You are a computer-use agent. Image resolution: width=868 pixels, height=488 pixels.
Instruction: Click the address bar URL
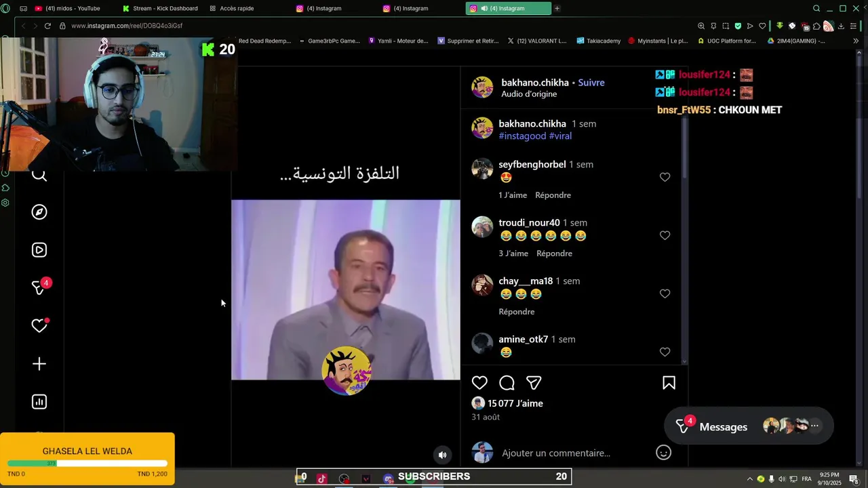pyautogui.click(x=127, y=26)
